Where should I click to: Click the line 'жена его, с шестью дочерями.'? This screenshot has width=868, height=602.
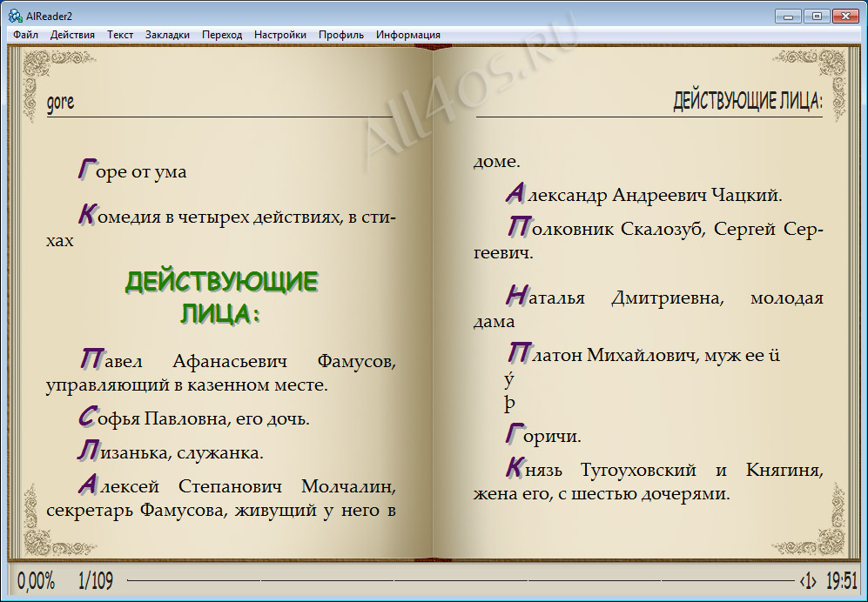click(602, 493)
